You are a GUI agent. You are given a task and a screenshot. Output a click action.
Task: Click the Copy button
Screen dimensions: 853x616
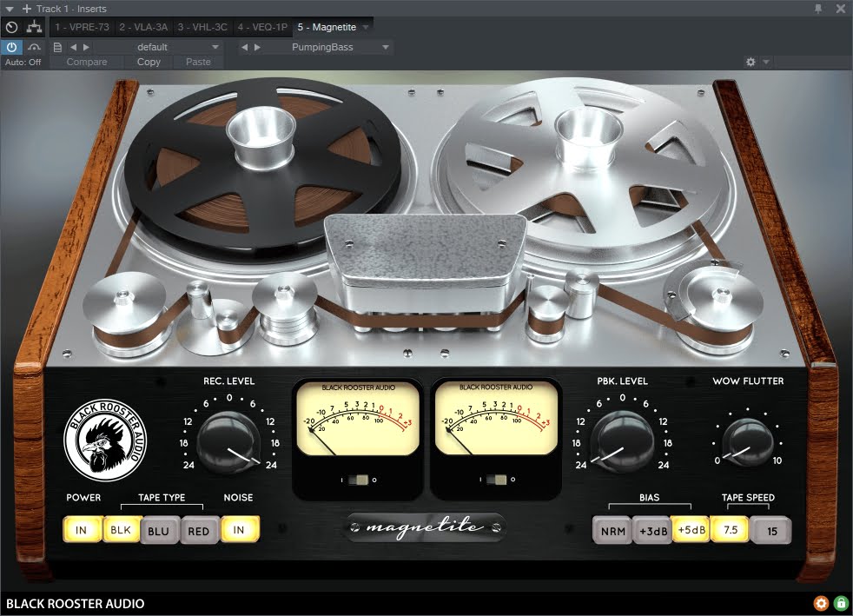149,62
